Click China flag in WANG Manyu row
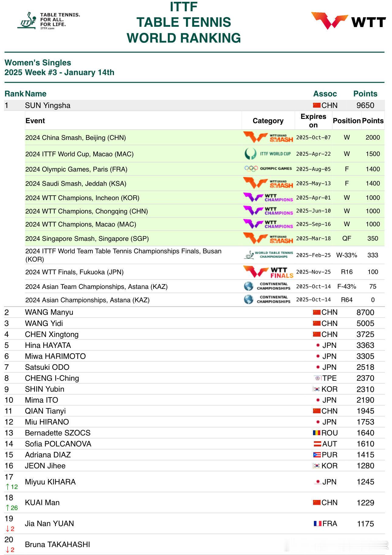Image resolution: width=392 pixels, height=555 pixels. (x=317, y=312)
